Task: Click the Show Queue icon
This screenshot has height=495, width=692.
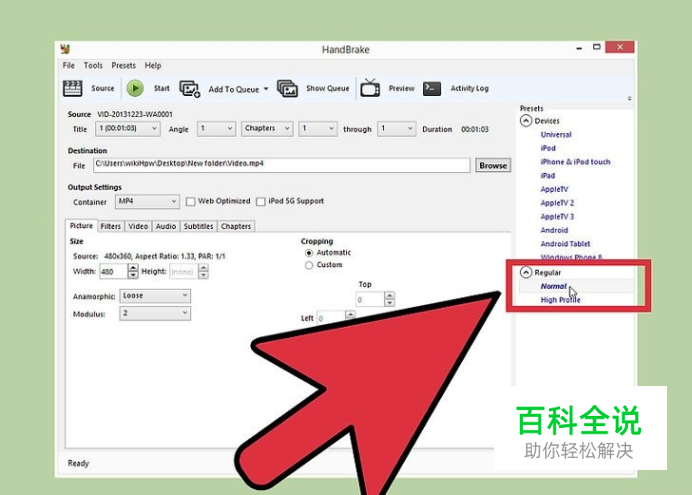Action: click(287, 89)
